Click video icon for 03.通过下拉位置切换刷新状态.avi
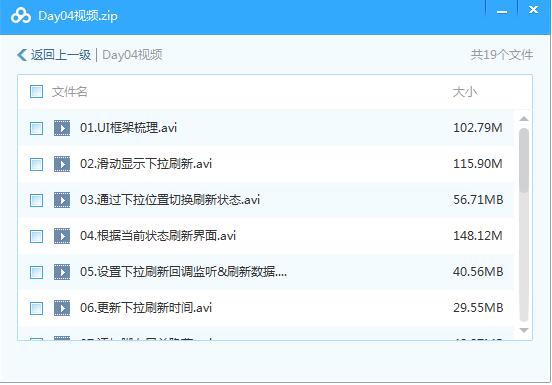Screen dimensions: 552x385 (x=62, y=200)
